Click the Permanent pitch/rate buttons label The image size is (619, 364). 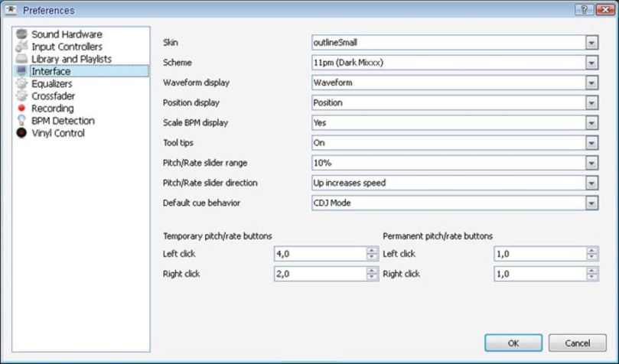coord(438,236)
